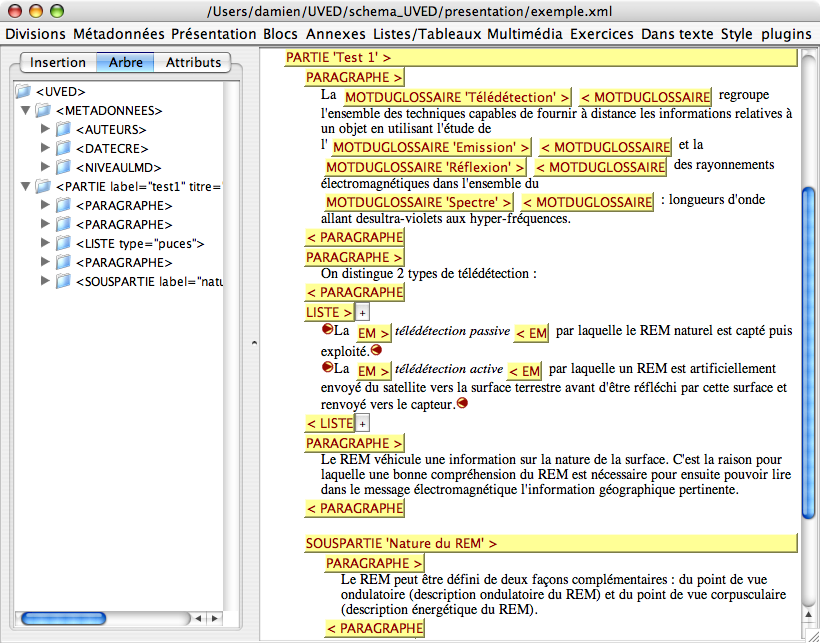
Task: Collapse the PARTIE test1 tree node
Action: (x=26, y=187)
